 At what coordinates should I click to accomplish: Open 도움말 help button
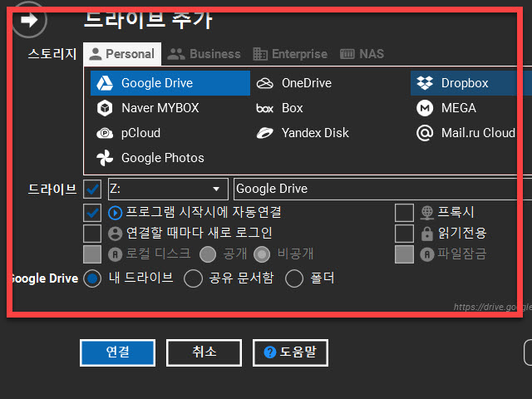point(290,352)
